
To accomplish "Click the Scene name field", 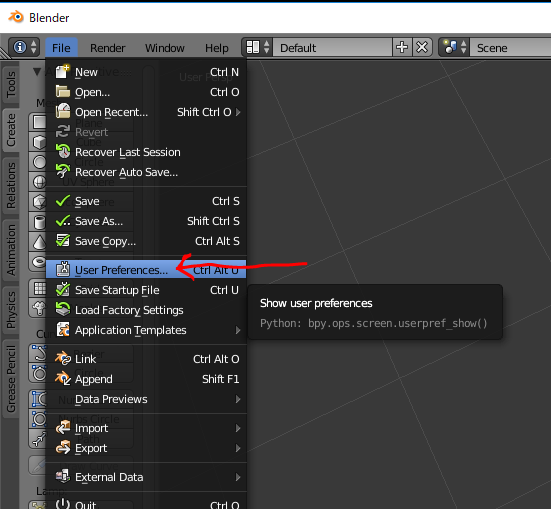I will coord(510,47).
